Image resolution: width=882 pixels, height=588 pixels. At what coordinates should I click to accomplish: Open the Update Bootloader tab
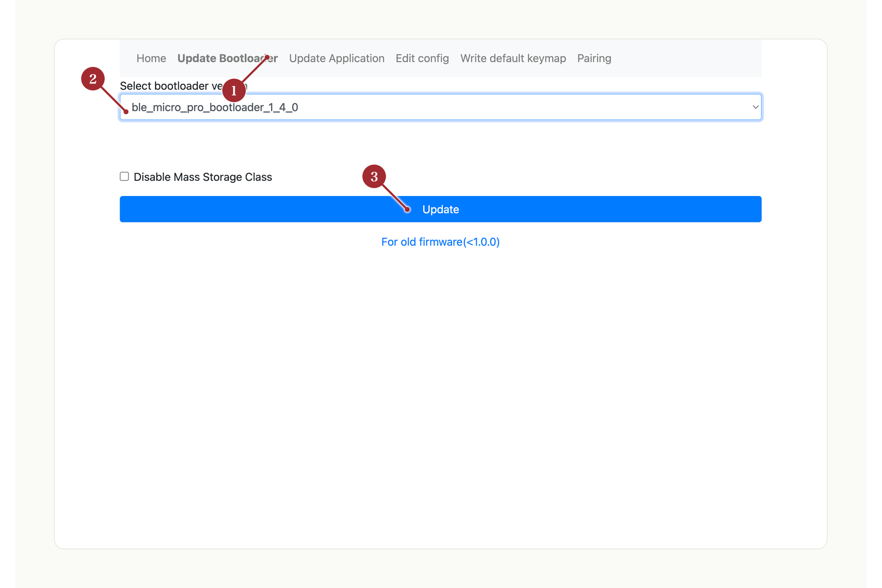click(227, 58)
